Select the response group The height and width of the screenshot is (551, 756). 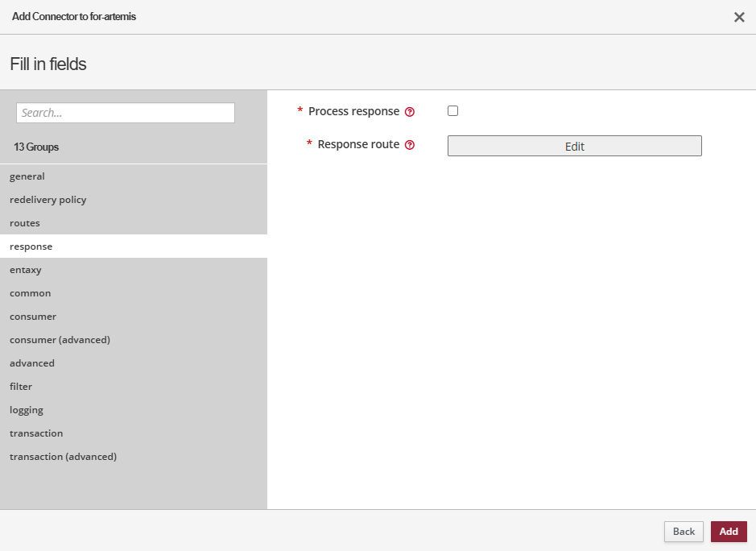tap(31, 246)
